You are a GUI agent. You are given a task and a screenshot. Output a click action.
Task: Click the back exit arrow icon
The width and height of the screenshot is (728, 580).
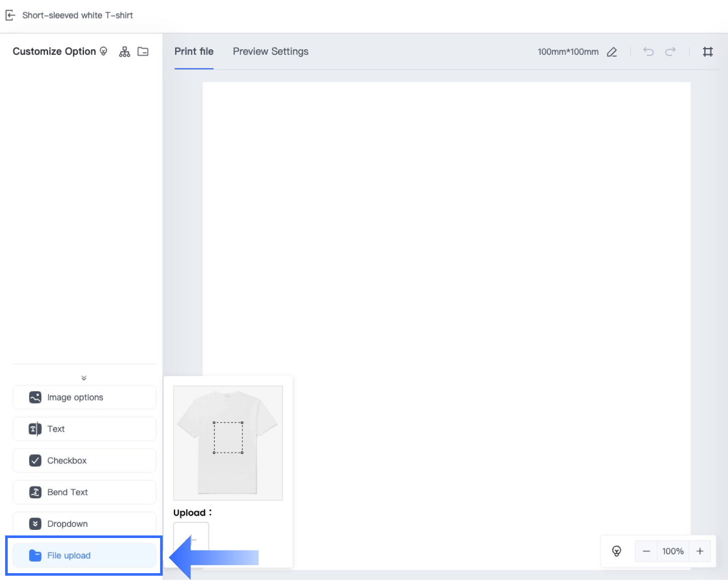click(10, 15)
